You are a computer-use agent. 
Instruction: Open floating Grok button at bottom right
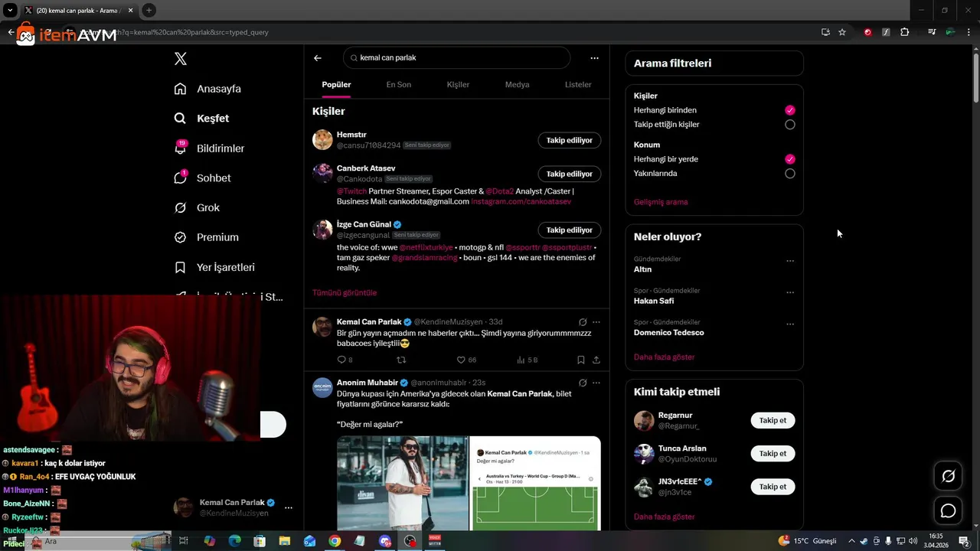(948, 477)
